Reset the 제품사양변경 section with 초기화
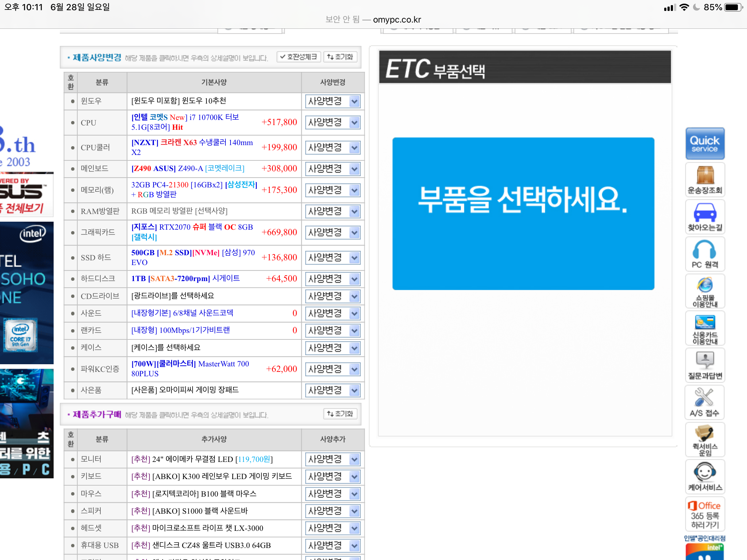 point(340,57)
